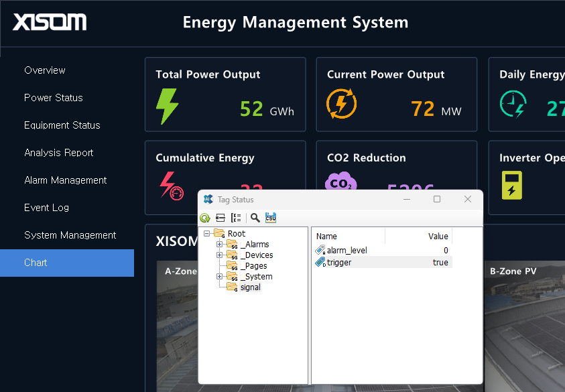Select the alarm_level tag row
The width and height of the screenshot is (565, 392).
(382, 250)
